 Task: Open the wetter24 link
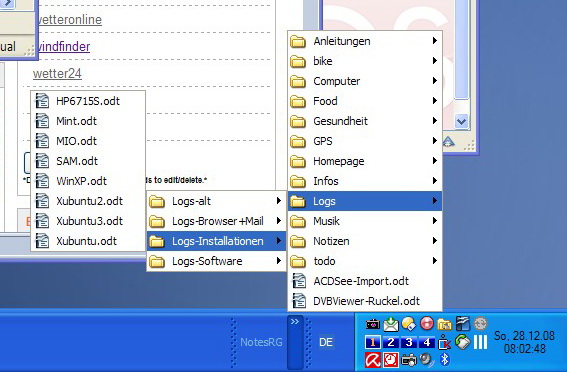pos(57,74)
